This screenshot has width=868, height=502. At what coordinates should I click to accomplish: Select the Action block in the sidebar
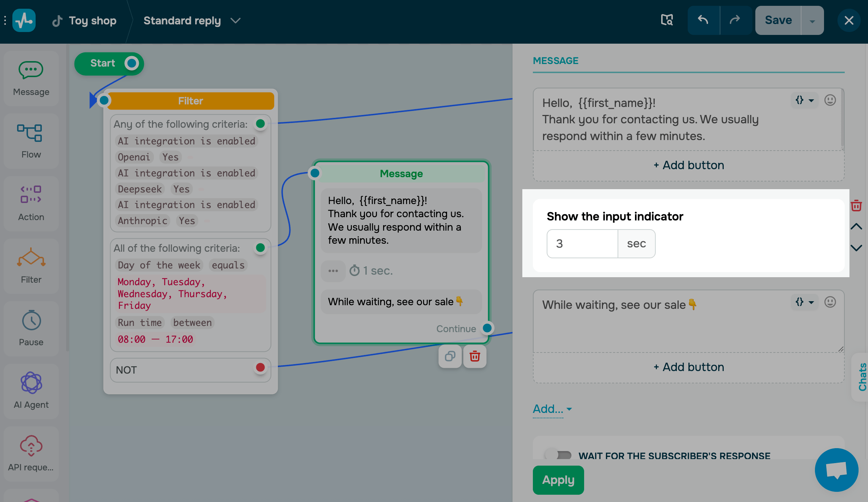(x=31, y=203)
